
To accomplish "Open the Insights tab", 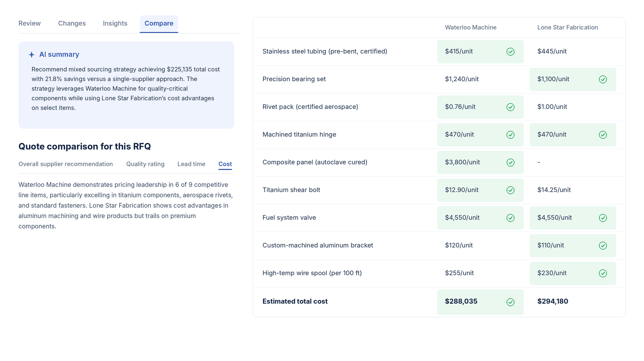I will point(115,23).
